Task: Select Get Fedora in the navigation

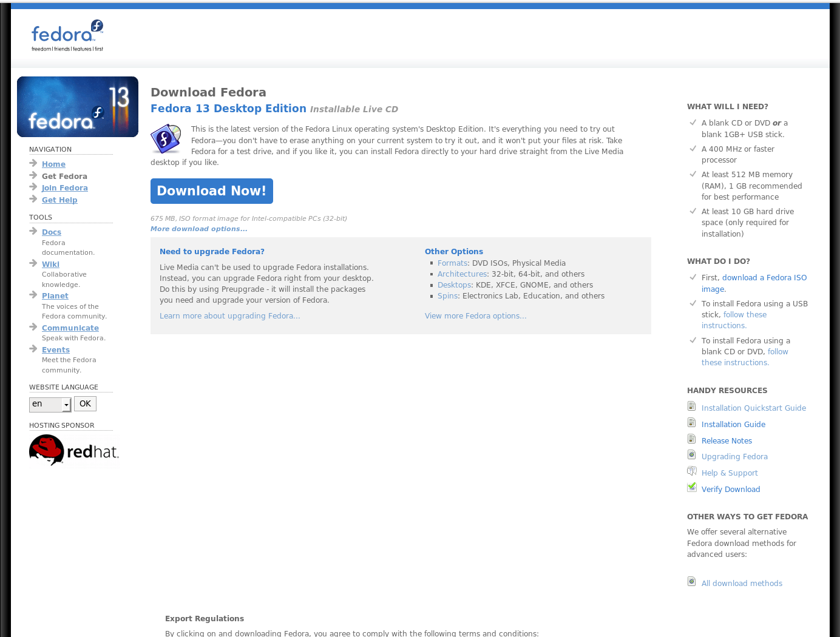Action: pos(64,177)
